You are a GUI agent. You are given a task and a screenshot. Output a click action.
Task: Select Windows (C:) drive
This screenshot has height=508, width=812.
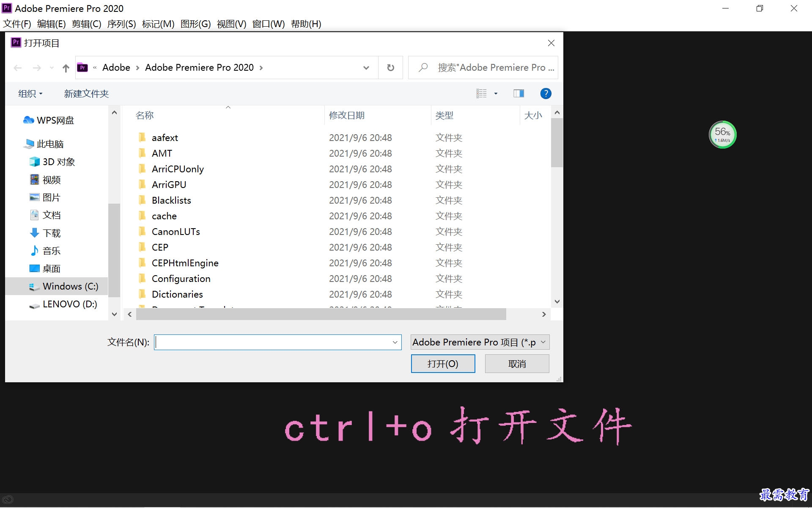click(x=63, y=286)
